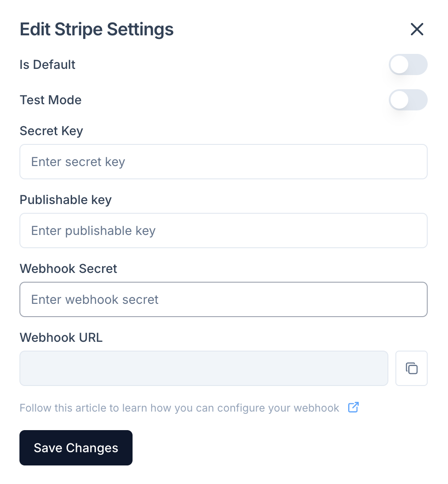This screenshot has height=484, width=448.
Task: Click the 'Webhook Secret' field label
Action: 68,269
